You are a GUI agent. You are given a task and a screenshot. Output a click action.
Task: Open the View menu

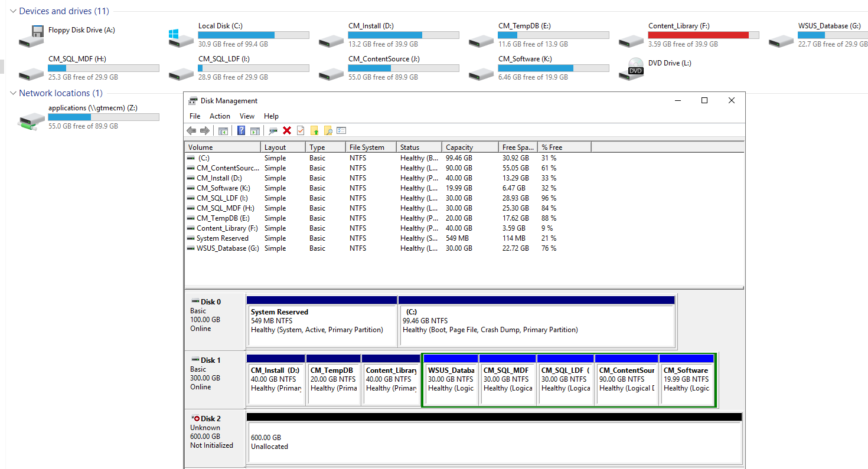pyautogui.click(x=247, y=116)
